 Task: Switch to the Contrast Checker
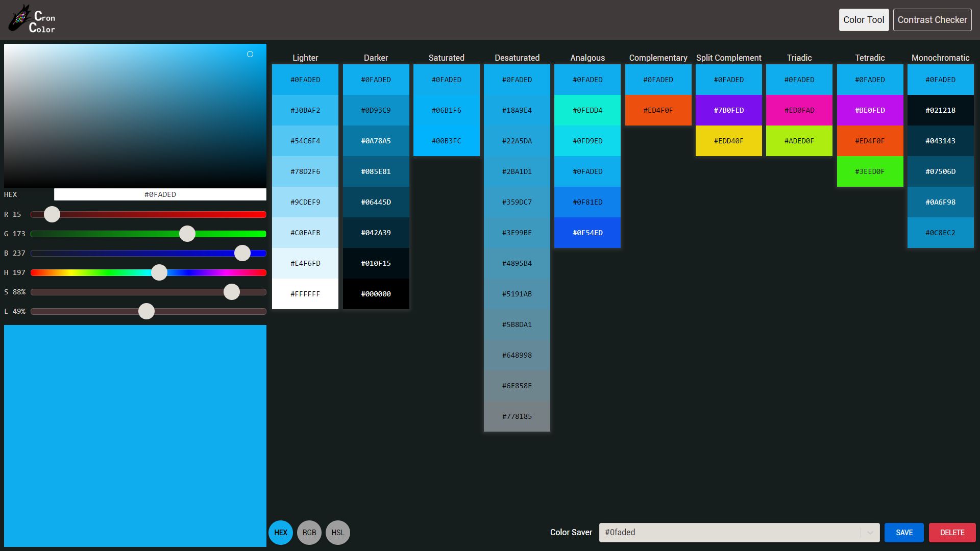(932, 19)
